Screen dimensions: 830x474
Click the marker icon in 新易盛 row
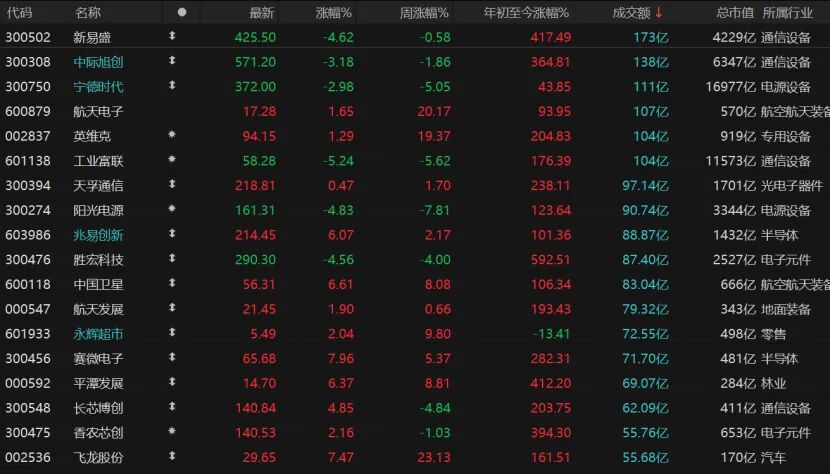172,36
